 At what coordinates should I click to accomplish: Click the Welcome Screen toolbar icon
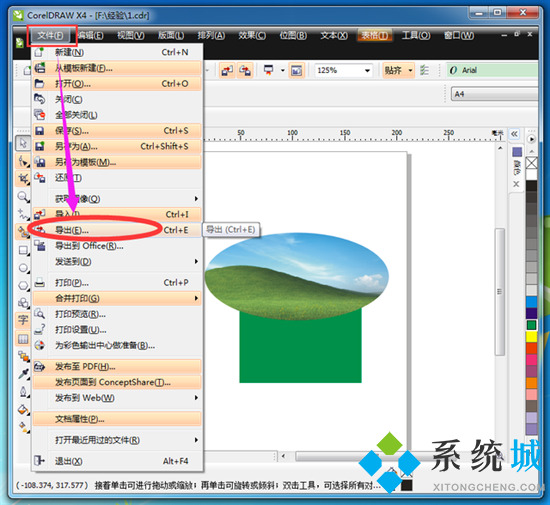296,70
